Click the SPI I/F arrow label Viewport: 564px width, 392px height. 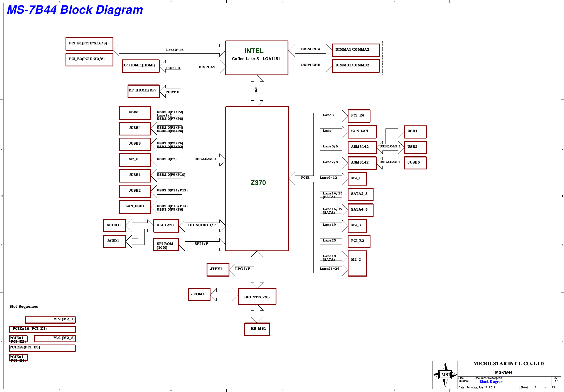pyautogui.click(x=201, y=244)
